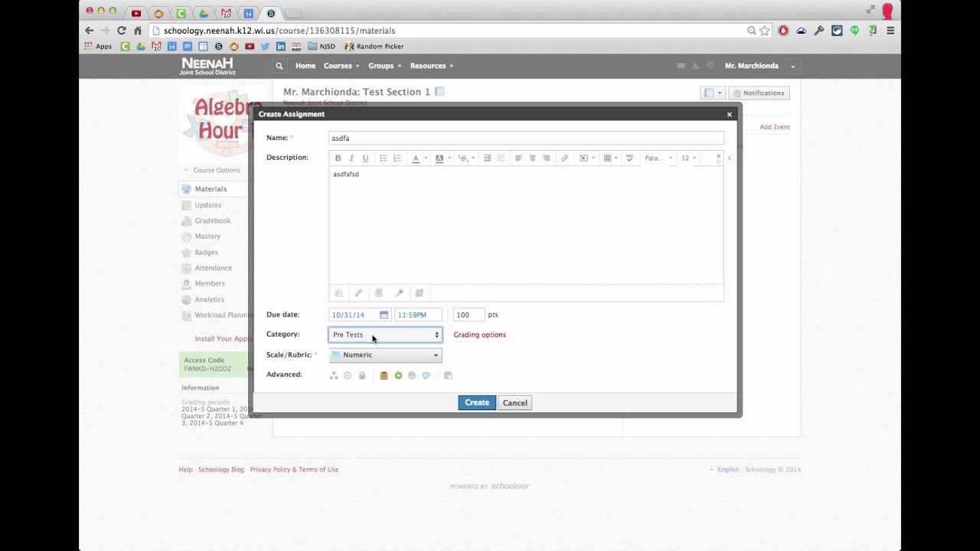Viewport: 980px width, 551px height.
Task: Open Badges in the course sidebar
Action: 206,252
